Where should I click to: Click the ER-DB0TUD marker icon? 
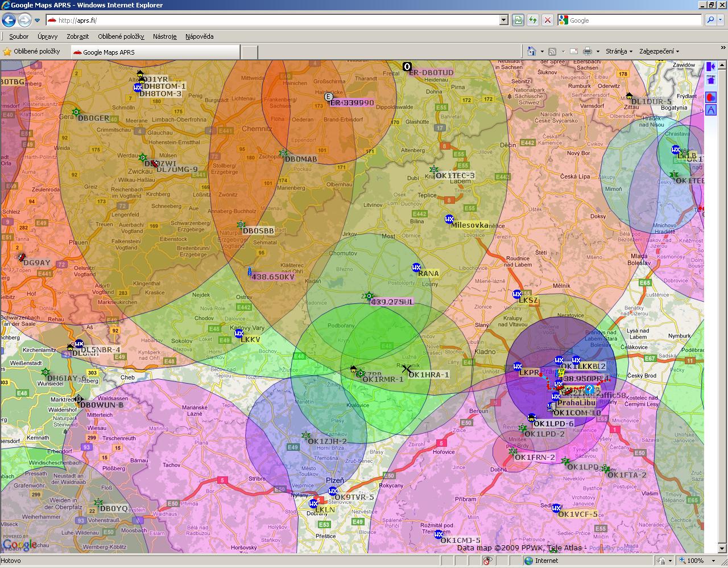point(407,67)
